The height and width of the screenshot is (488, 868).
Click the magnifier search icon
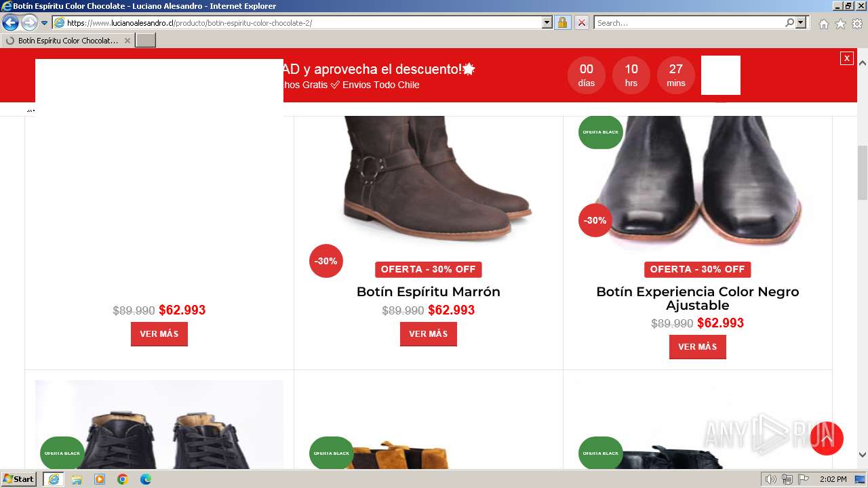(x=789, y=22)
